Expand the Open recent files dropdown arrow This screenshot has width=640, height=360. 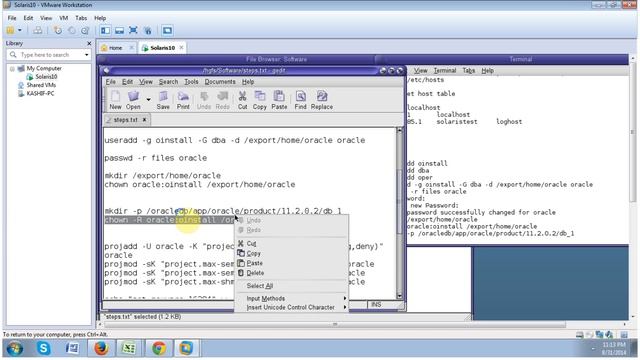(x=148, y=99)
